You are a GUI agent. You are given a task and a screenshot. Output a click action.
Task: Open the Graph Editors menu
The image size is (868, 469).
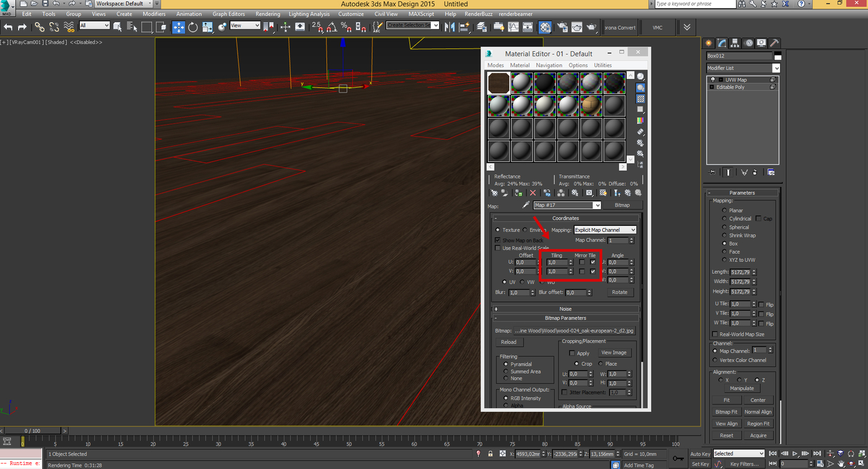click(229, 14)
